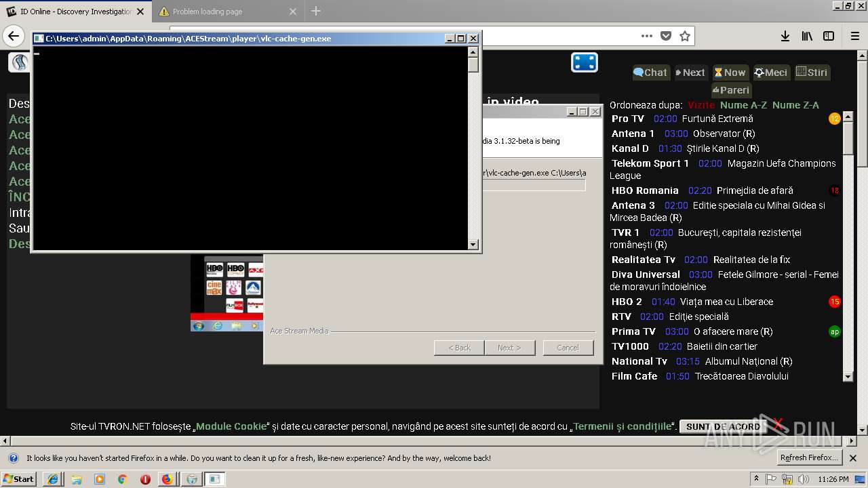
Task: Select the HBO 2 channel
Action: [x=627, y=302]
